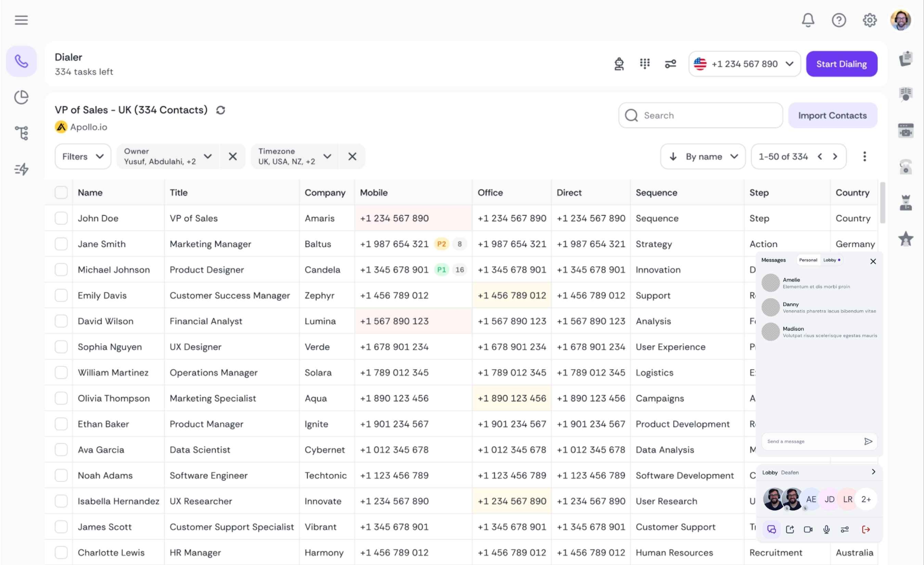The image size is (924, 565).
Task: Check the Jane Smith row checkbox
Action: (x=61, y=244)
